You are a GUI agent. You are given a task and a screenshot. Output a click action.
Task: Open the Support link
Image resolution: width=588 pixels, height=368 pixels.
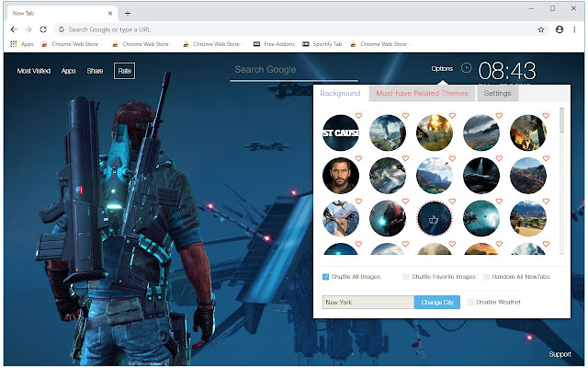(x=560, y=354)
